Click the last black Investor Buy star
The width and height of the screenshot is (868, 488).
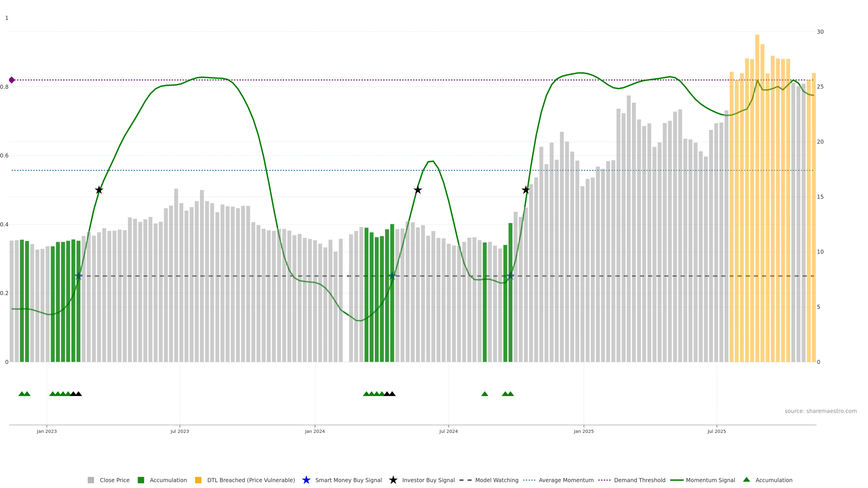(x=526, y=190)
